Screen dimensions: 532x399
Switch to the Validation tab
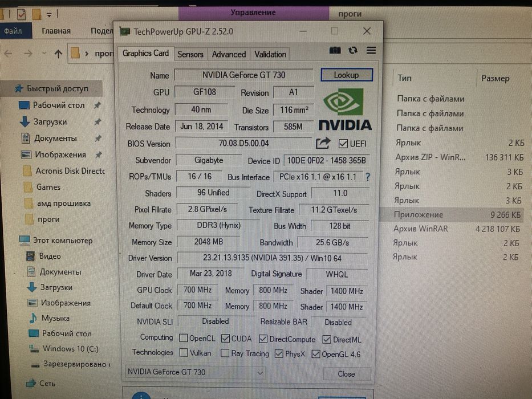(x=270, y=54)
